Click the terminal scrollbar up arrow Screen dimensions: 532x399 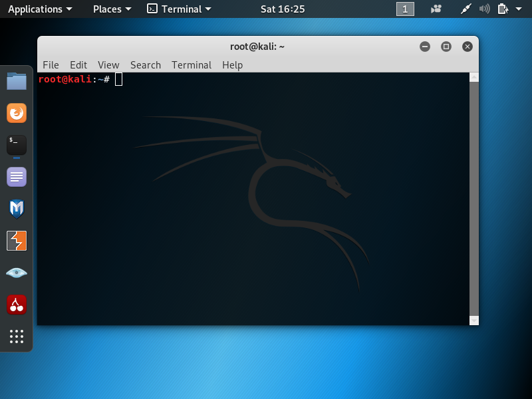[474, 77]
